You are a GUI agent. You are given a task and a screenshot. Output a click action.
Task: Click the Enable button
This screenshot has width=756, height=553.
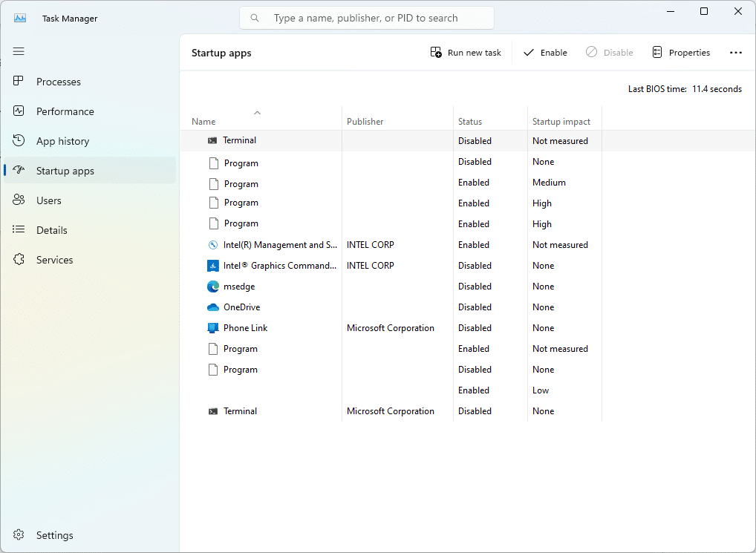(x=545, y=53)
